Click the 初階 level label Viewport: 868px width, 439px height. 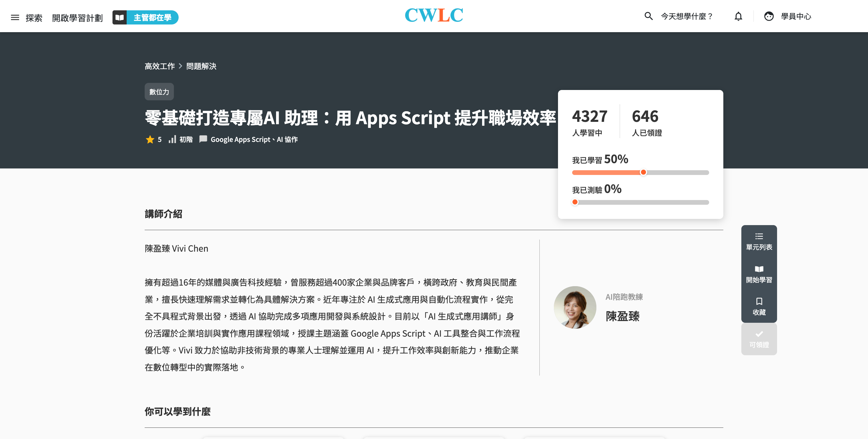click(186, 139)
